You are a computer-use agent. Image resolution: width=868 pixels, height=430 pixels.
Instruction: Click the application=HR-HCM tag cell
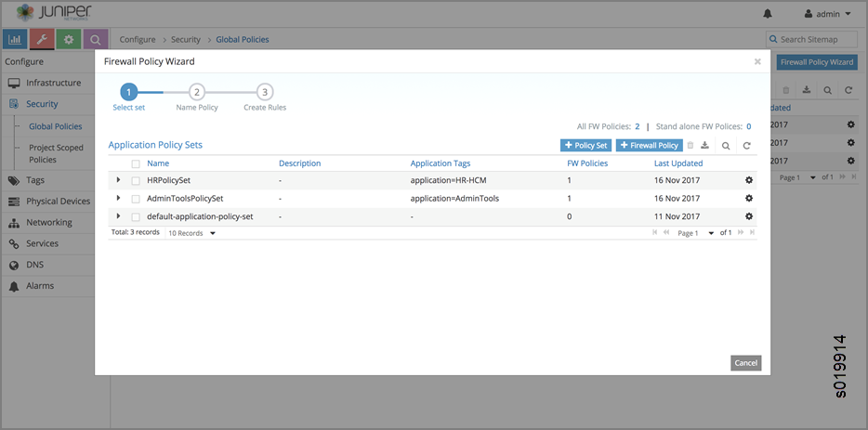coord(448,180)
